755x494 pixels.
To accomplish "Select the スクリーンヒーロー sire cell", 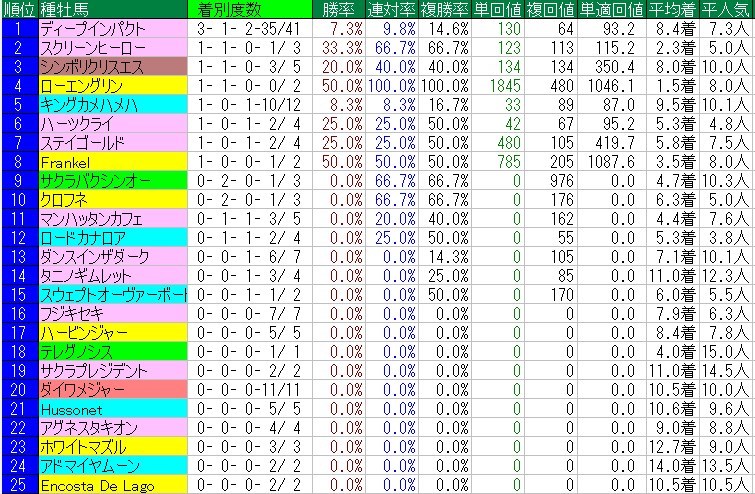I will pyautogui.click(x=113, y=48).
